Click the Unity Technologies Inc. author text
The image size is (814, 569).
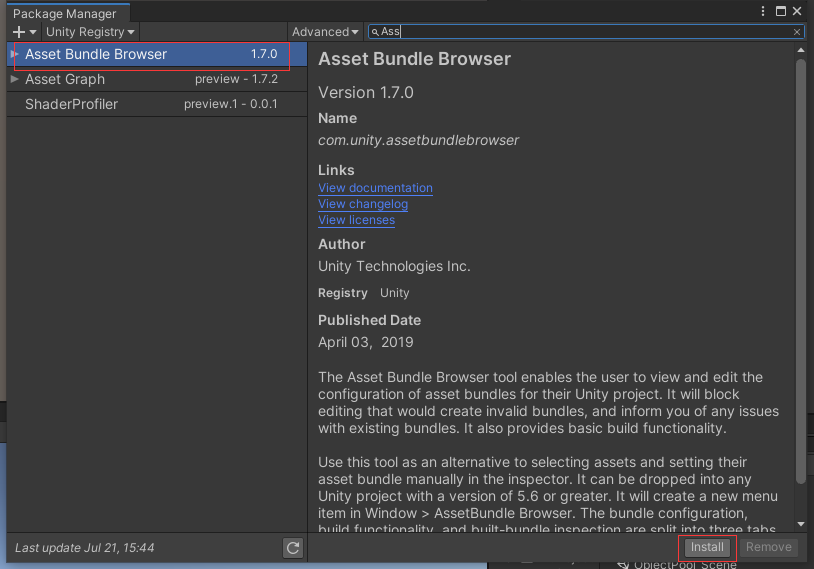click(395, 266)
